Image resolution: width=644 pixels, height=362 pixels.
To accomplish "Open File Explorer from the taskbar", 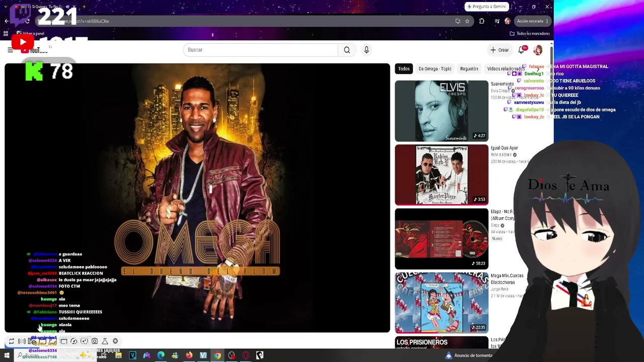I will point(118,355).
